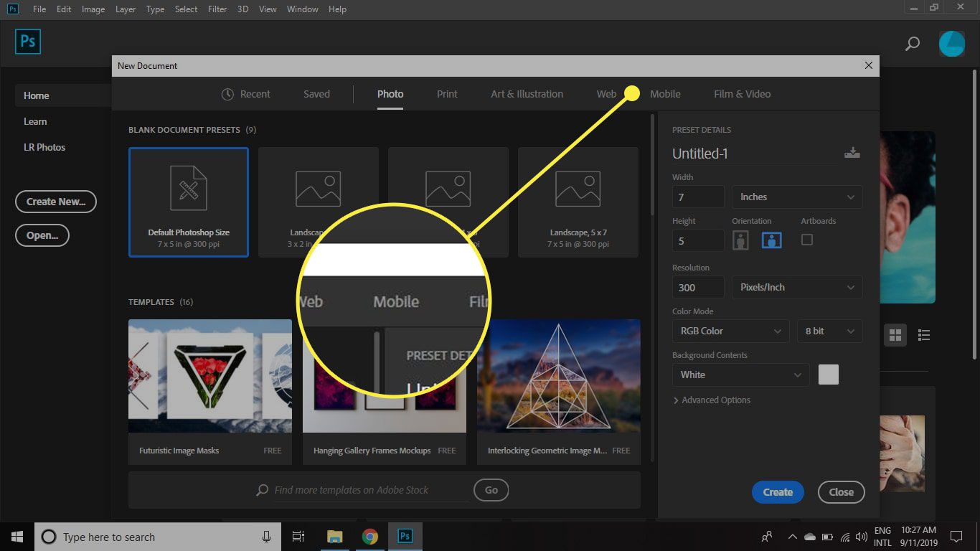Click the presets panel vertical scrollbar
This screenshot has width=980, height=551.
coord(651,165)
